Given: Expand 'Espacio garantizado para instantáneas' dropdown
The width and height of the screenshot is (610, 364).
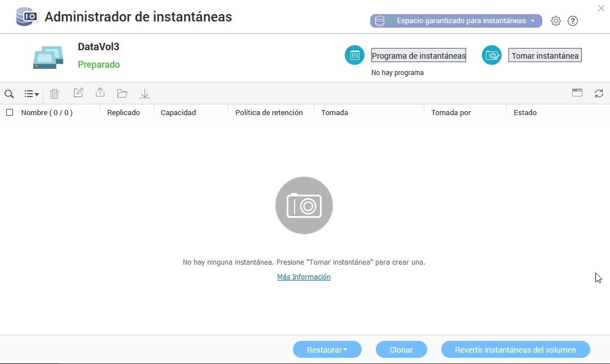Looking at the screenshot, I should point(456,21).
